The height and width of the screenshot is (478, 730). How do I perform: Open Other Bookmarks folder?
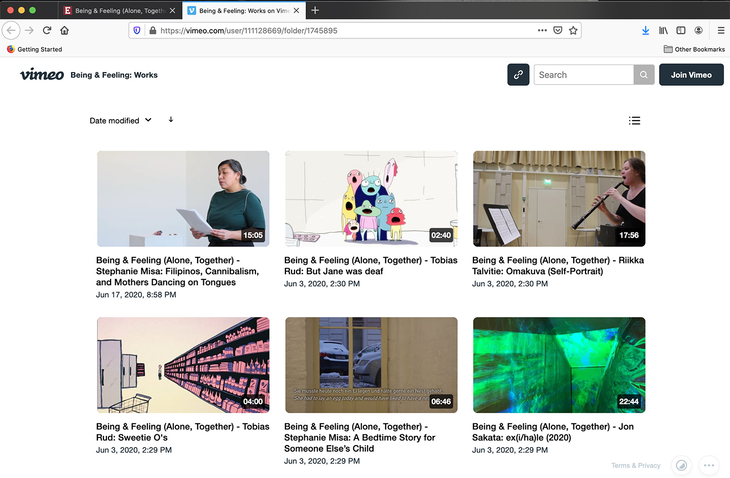(x=693, y=49)
